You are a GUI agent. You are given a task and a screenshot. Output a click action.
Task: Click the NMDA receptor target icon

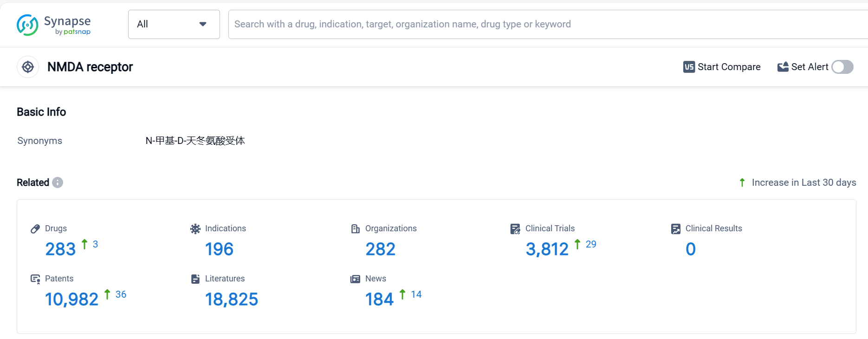pos(28,67)
